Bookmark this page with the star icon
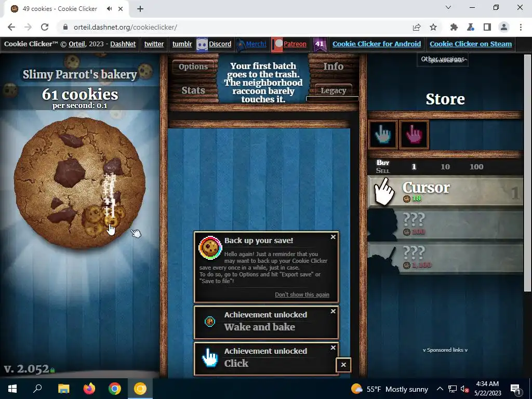The height and width of the screenshot is (399, 532). click(433, 27)
